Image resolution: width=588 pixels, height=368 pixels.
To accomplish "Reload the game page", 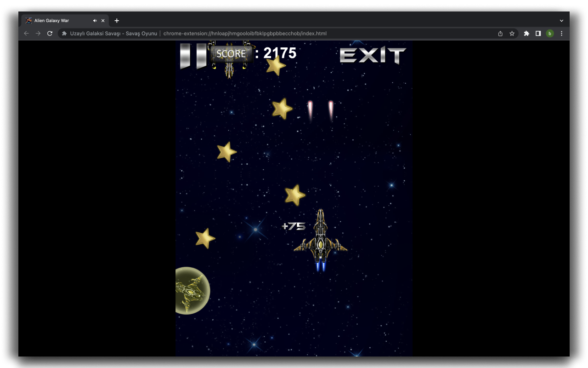I will (x=50, y=33).
